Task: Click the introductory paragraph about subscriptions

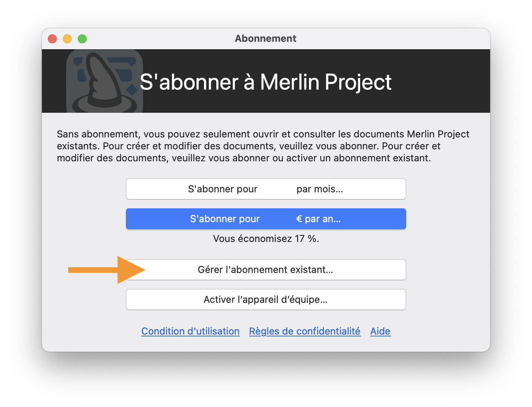Action: click(x=263, y=146)
